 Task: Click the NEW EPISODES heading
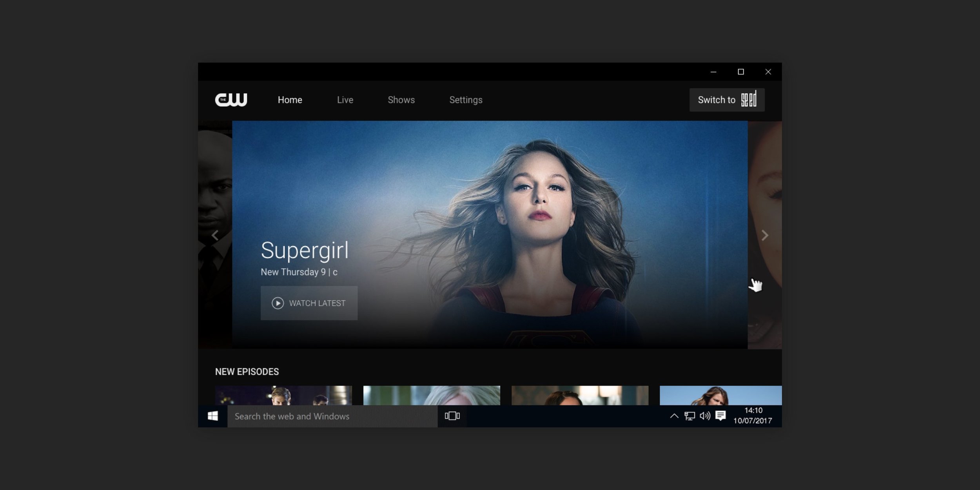[x=247, y=372]
